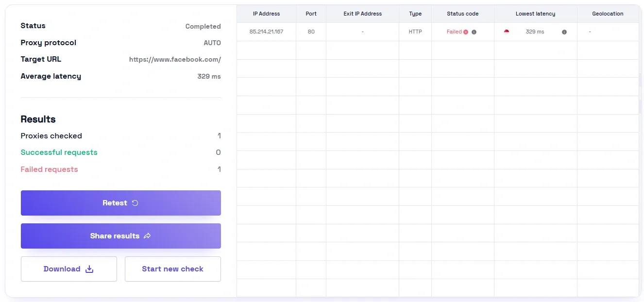The width and height of the screenshot is (644, 302).
Task: Select the IP address 85.214.21.167 cell
Action: (266, 32)
